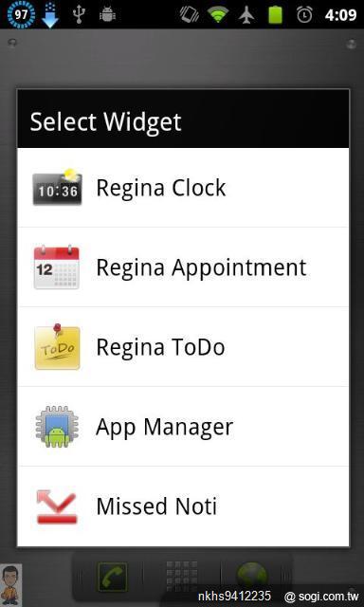
Task: Choose the Missed Noti list entry
Action: [183, 506]
